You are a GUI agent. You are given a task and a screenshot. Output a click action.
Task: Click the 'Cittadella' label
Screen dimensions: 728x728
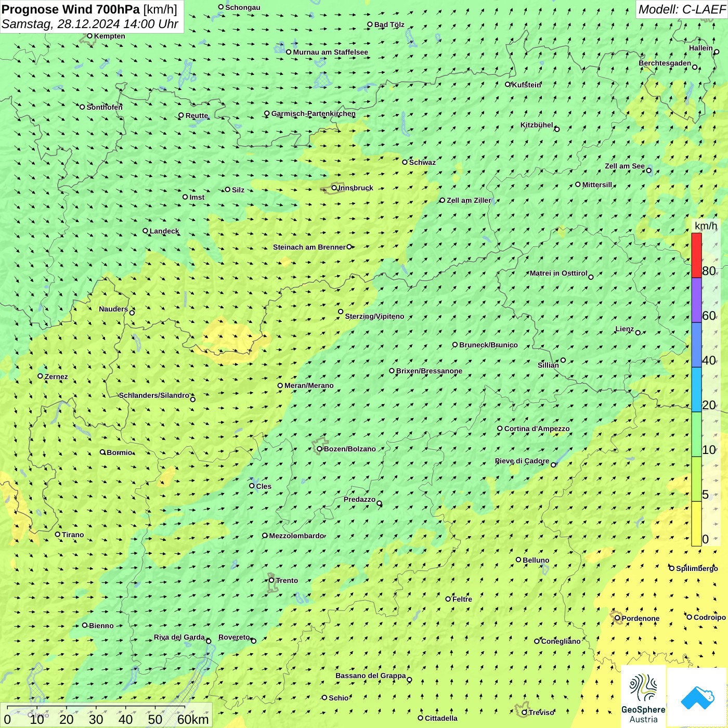point(441,718)
